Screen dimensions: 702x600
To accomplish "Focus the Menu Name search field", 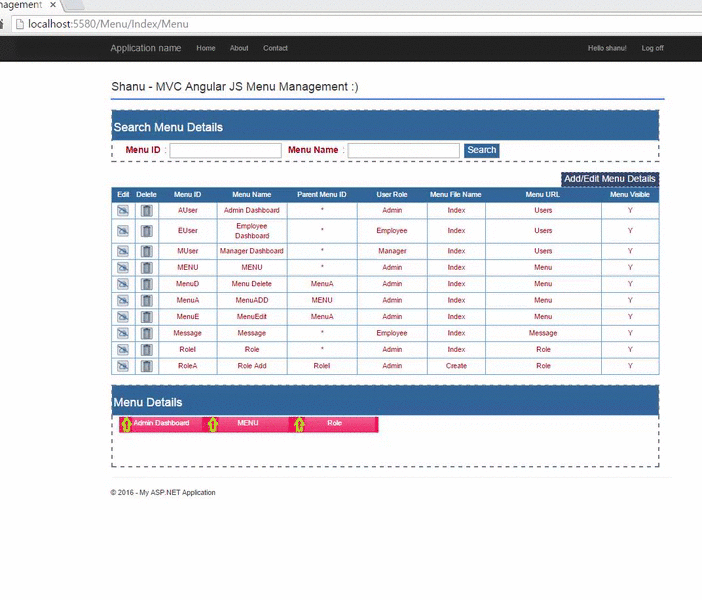I will tap(404, 150).
